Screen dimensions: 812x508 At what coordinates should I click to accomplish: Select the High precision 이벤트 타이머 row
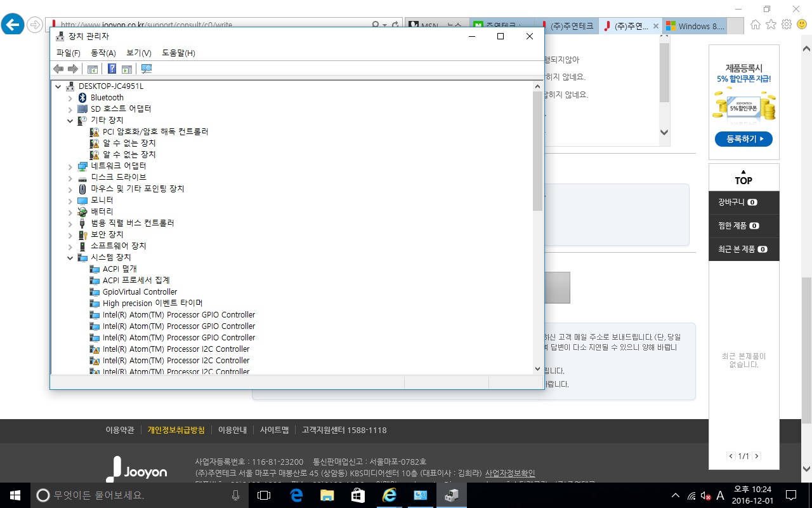(x=147, y=303)
